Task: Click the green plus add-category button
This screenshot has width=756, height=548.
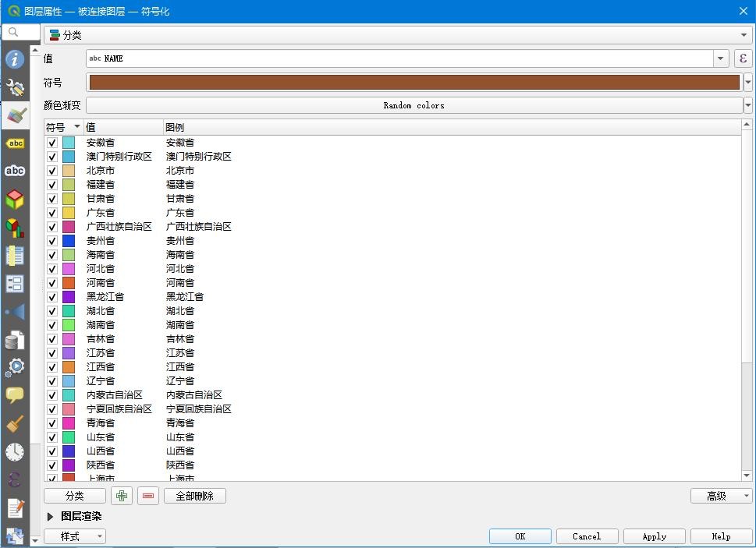Action: [122, 496]
